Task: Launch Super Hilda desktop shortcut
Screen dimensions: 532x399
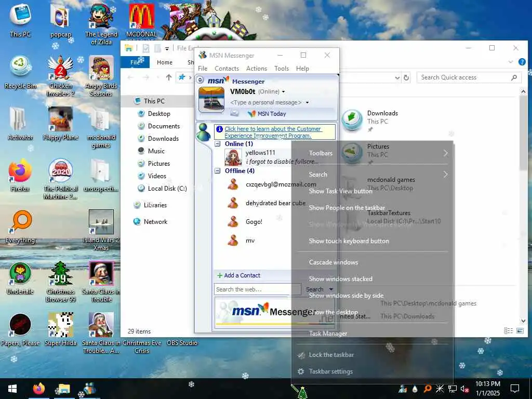Action: pos(60,329)
